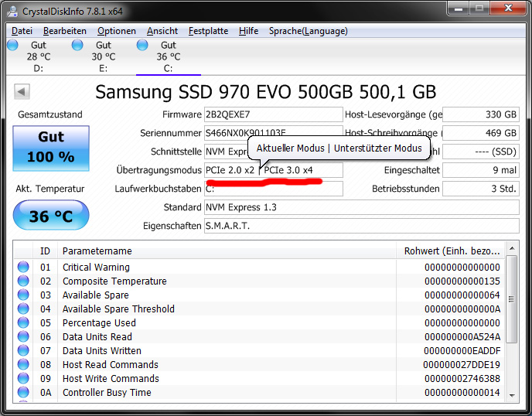Click status orb for Data Units Read row
532x416 pixels.
23,336
